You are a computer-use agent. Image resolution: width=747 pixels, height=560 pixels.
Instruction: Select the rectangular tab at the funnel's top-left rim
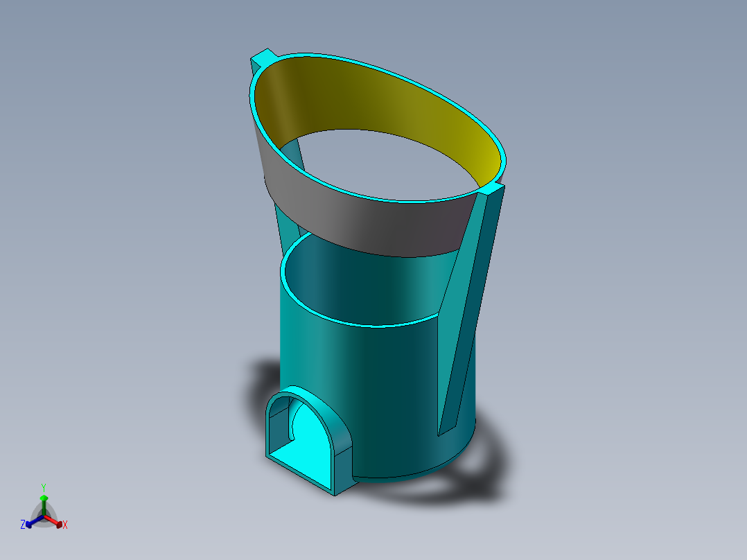click(x=263, y=58)
